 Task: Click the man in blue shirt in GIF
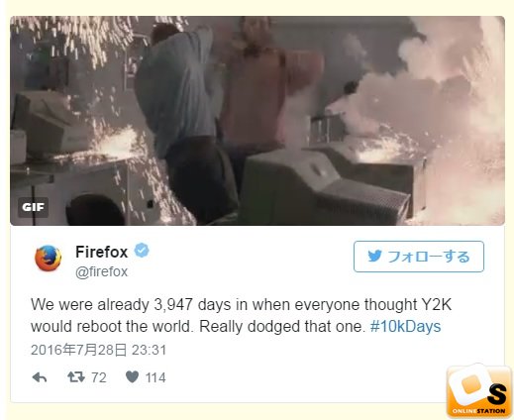[x=180, y=122]
